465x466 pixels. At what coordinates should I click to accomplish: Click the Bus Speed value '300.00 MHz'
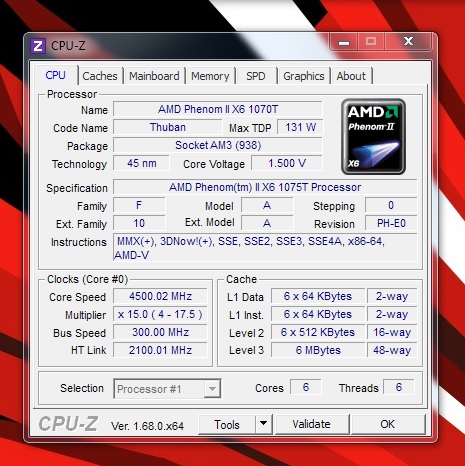click(x=160, y=332)
